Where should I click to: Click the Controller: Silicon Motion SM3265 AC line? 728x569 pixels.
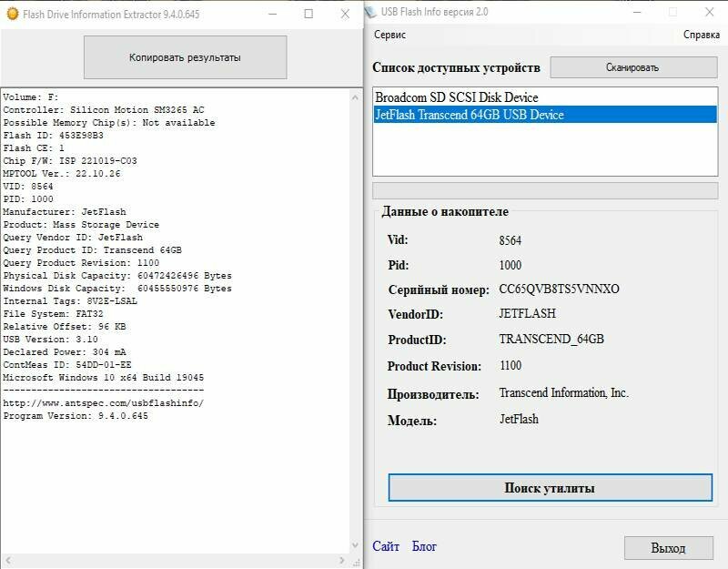[x=104, y=110]
